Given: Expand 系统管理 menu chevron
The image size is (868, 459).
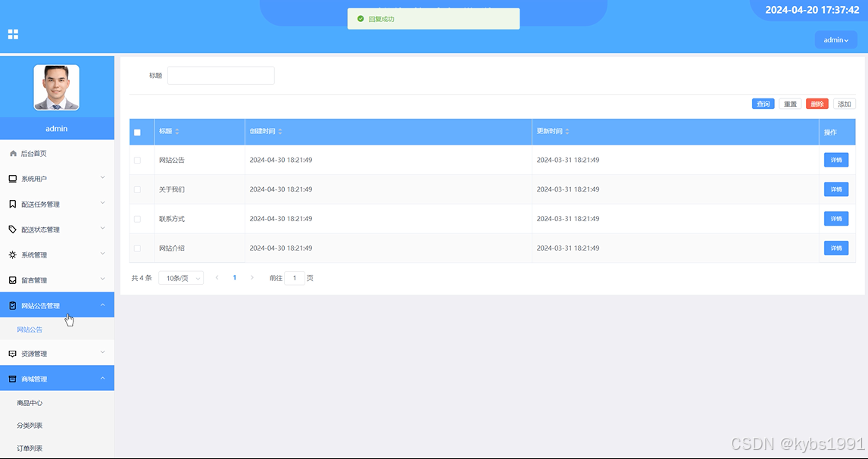Looking at the screenshot, I should click(x=102, y=254).
